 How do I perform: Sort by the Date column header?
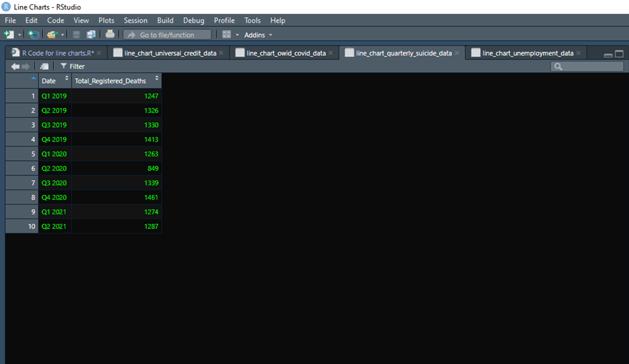point(55,81)
